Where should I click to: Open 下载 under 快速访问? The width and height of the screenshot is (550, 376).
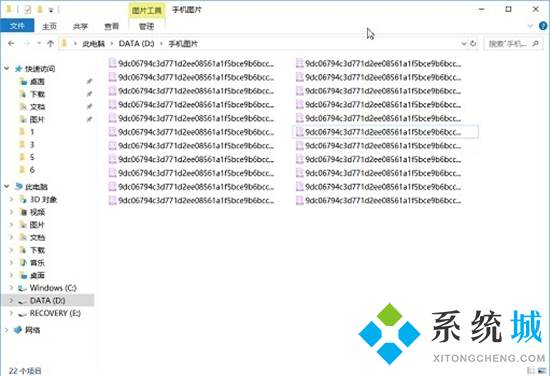[37, 94]
